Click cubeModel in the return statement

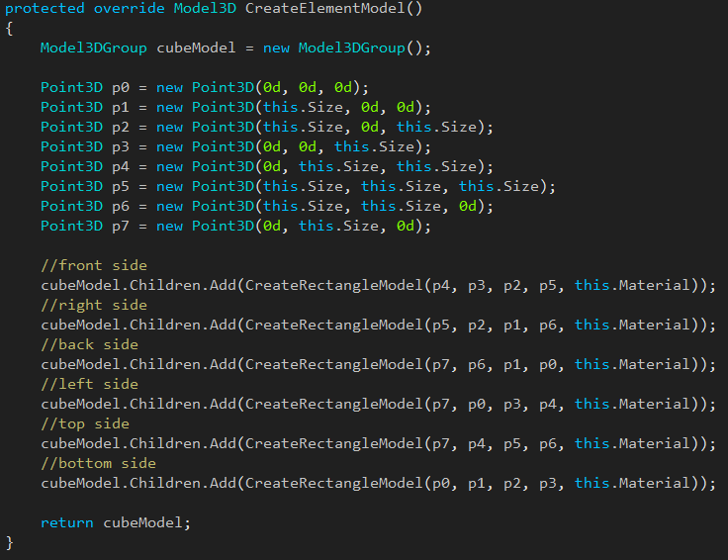pyautogui.click(x=142, y=522)
